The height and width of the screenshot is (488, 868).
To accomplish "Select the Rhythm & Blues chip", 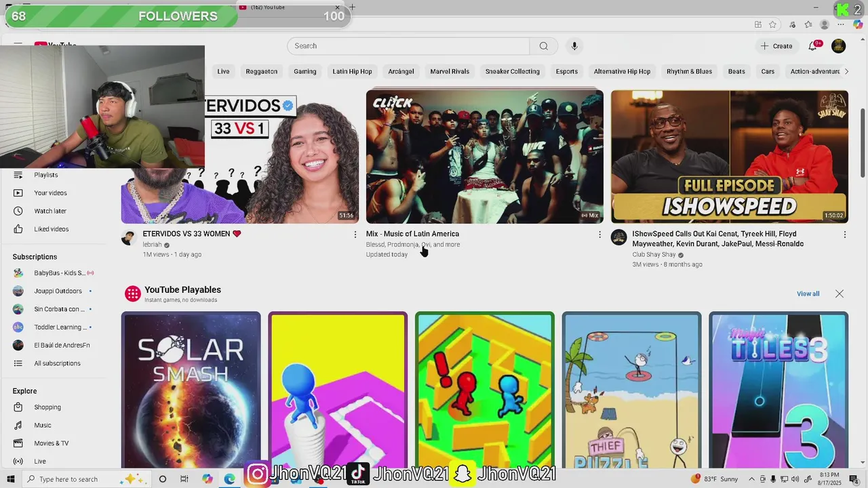I will click(x=689, y=71).
